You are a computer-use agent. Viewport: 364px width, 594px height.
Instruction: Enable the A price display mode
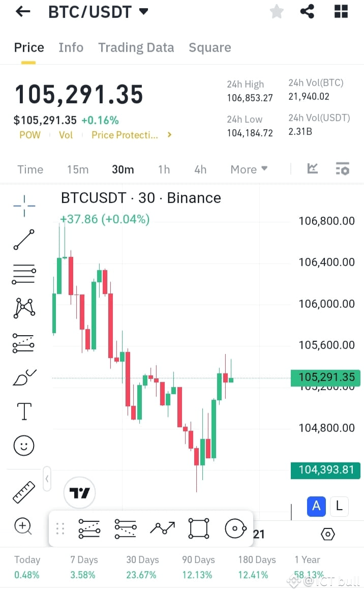[316, 507]
